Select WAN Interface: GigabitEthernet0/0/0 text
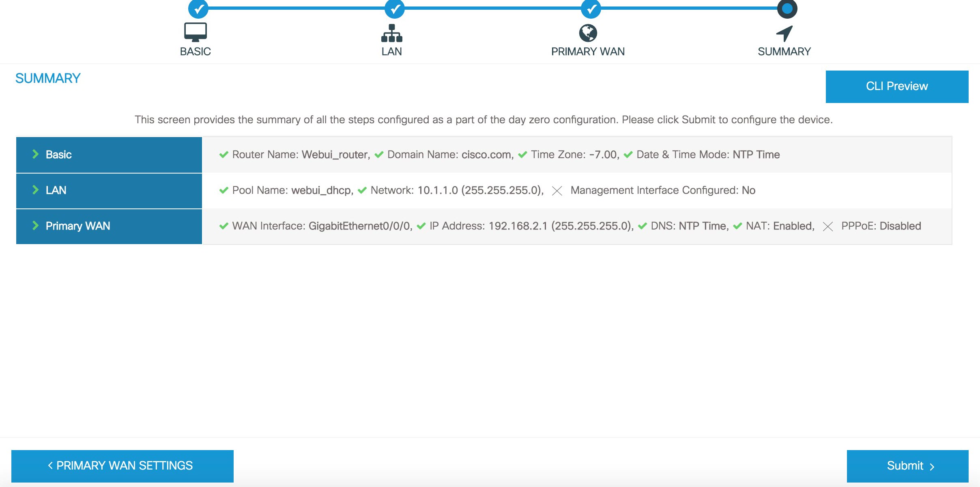 tap(322, 226)
